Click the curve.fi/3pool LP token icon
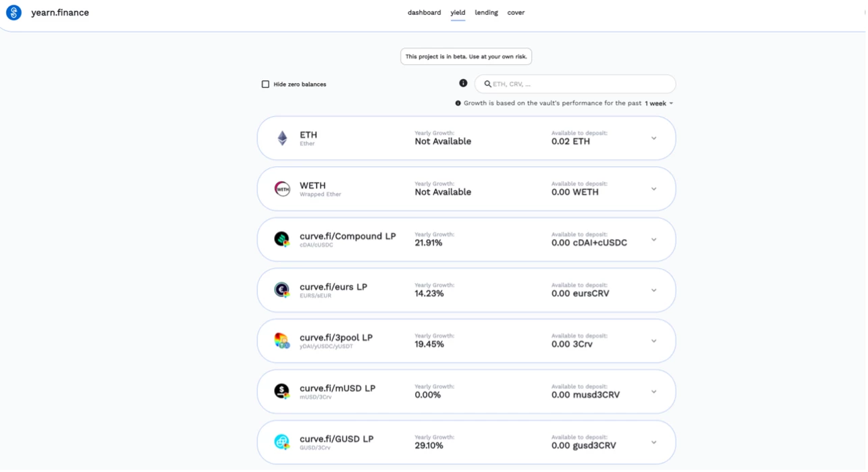Image resolution: width=868 pixels, height=472 pixels. pyautogui.click(x=282, y=341)
